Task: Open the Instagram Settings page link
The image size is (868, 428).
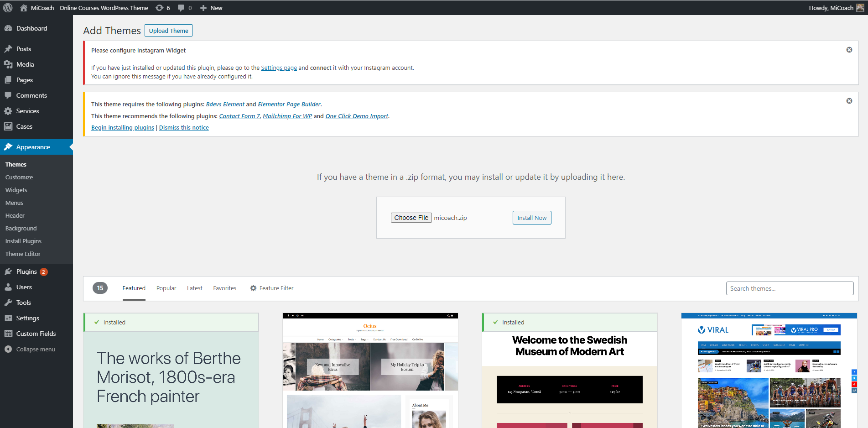Action: [x=279, y=68]
